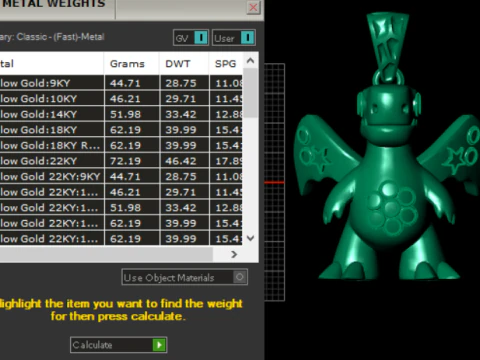
Task: Toggle the User library switch
Action: click(x=234, y=38)
